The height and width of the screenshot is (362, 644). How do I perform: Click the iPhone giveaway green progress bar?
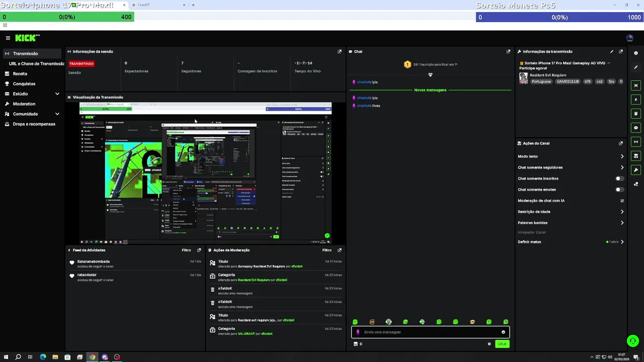click(67, 17)
